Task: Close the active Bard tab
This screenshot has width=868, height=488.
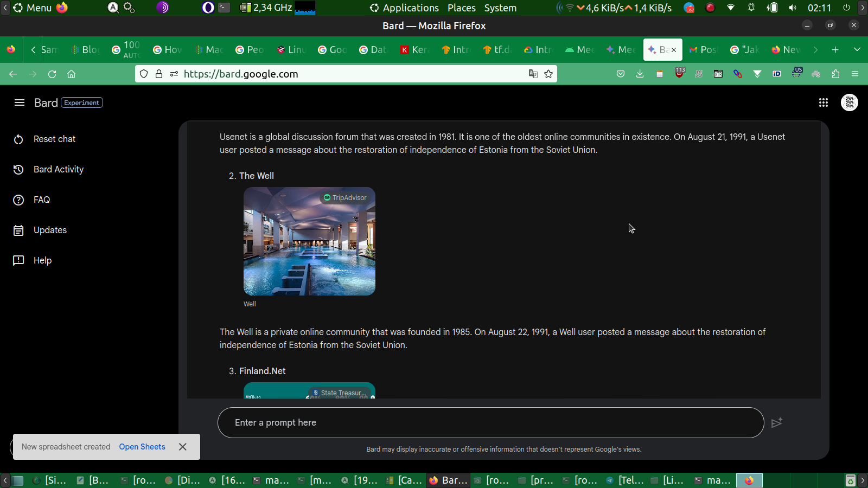Action: [x=674, y=50]
